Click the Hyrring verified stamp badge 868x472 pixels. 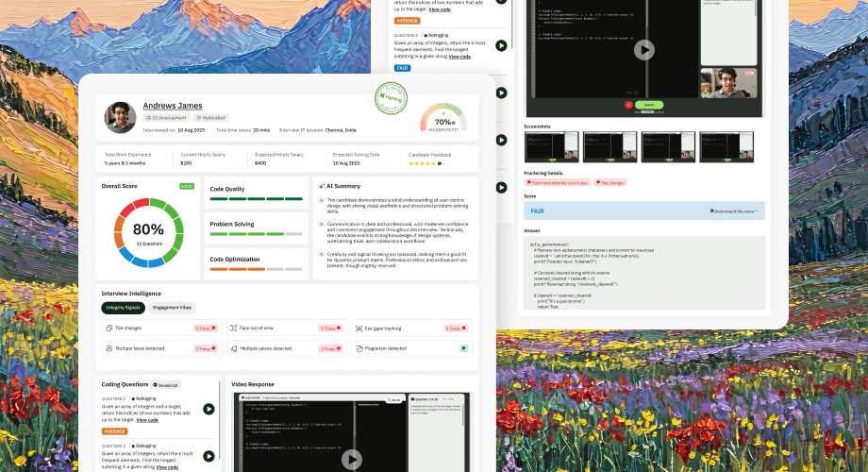click(x=391, y=98)
